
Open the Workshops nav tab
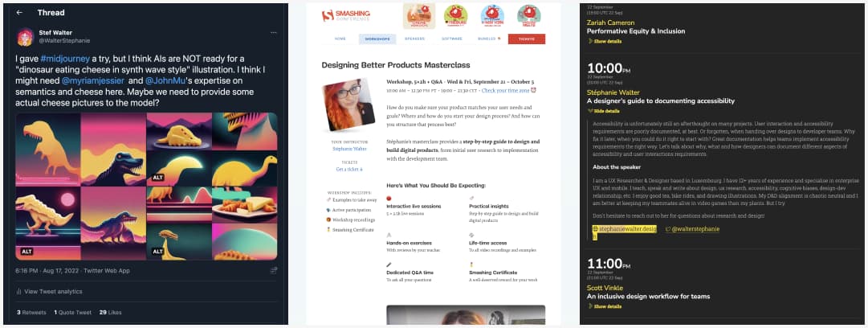click(x=377, y=39)
